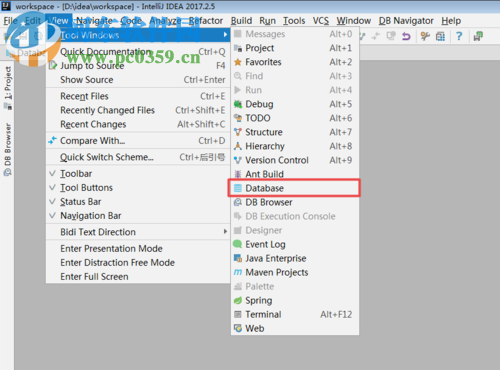Open the VCS menu
500x370 pixels.
321,21
